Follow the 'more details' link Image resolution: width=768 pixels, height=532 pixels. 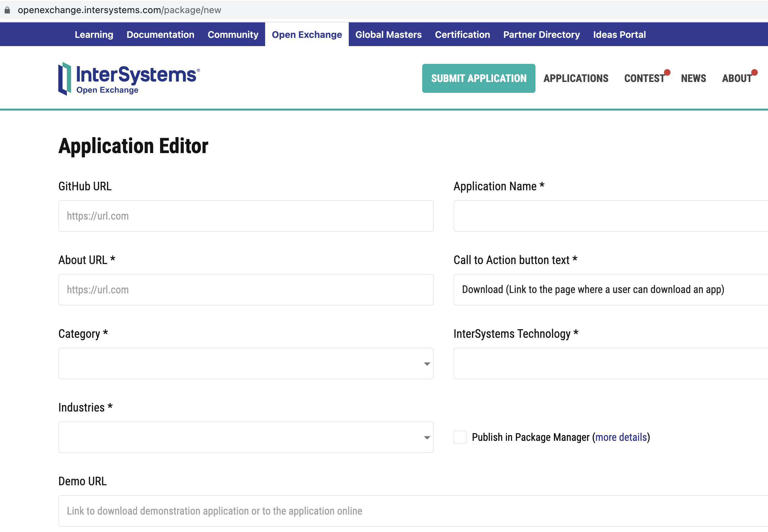(620, 437)
